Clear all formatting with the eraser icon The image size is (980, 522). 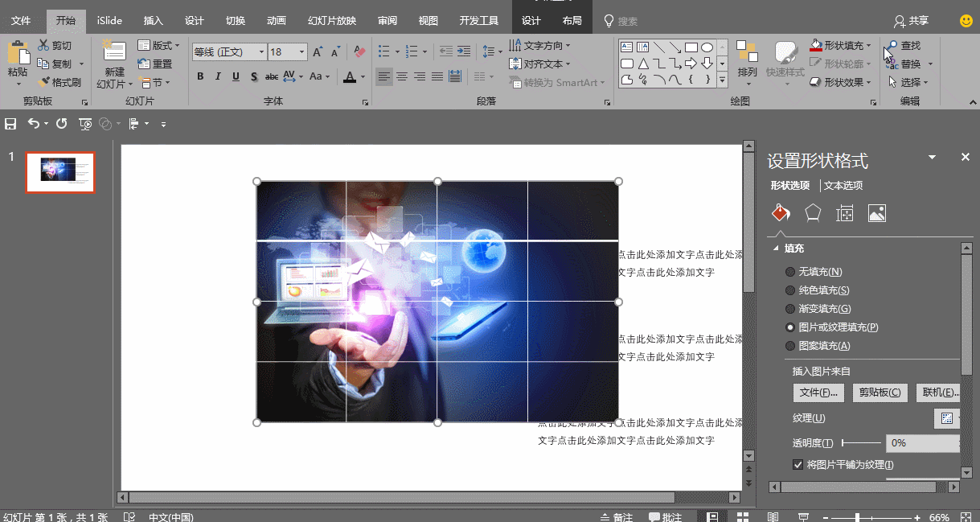click(x=359, y=52)
